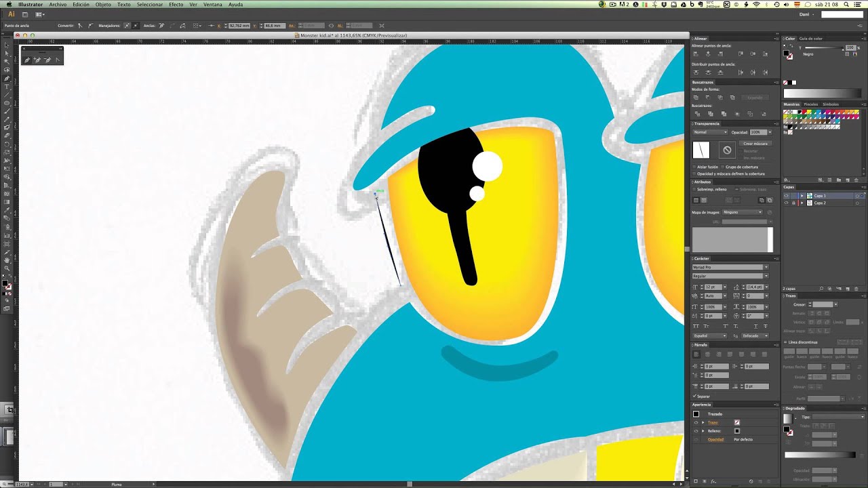Select the Ellipse shape tool
Viewport: 868px width, 488px height.
(x=7, y=102)
